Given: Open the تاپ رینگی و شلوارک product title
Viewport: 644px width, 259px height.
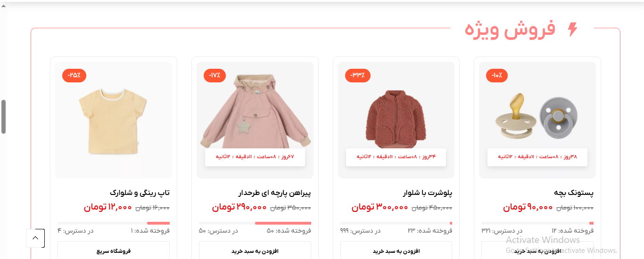Looking at the screenshot, I should 140,193.
